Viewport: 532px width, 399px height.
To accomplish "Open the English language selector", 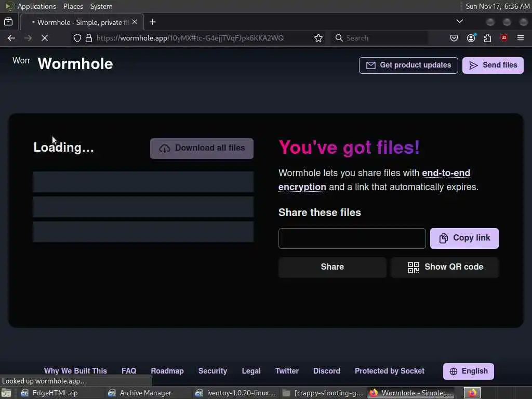I will click(469, 371).
